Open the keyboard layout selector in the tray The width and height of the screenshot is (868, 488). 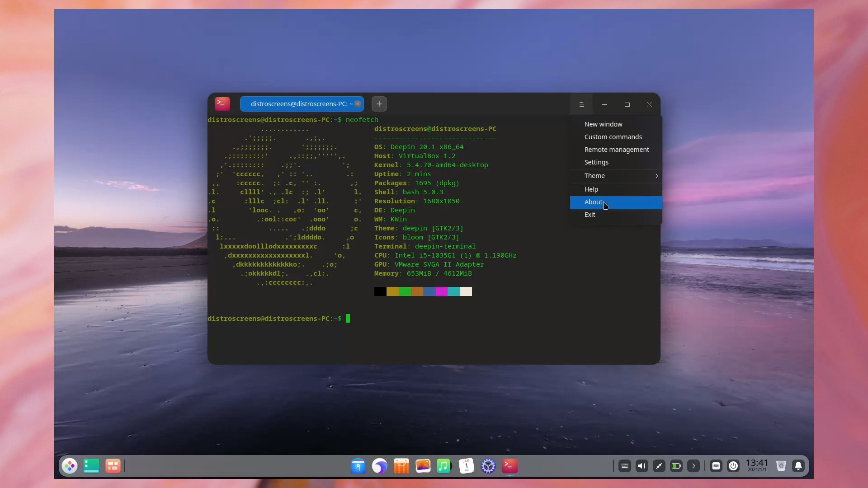[x=715, y=466]
